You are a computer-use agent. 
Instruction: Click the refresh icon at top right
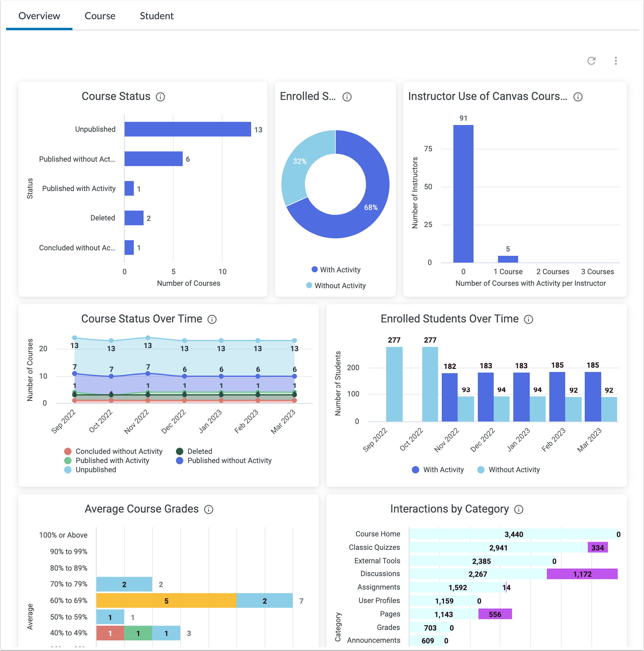592,61
